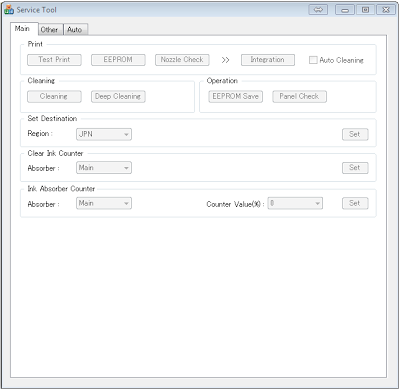Click the Service Tool app icon in title bar
Screen dimensions: 400x390
point(9,10)
